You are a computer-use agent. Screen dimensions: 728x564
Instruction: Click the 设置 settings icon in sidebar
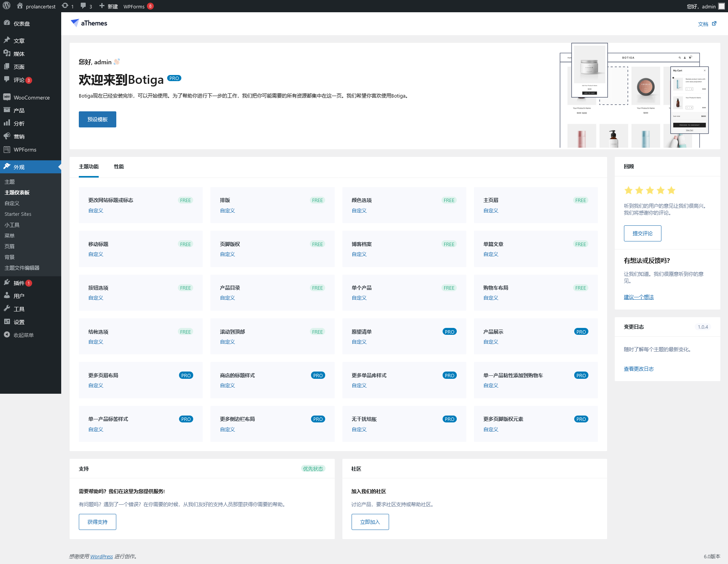pos(7,321)
